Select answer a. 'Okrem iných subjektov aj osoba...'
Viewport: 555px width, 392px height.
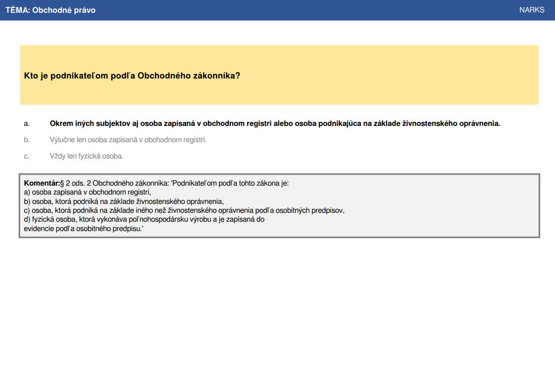click(275, 123)
